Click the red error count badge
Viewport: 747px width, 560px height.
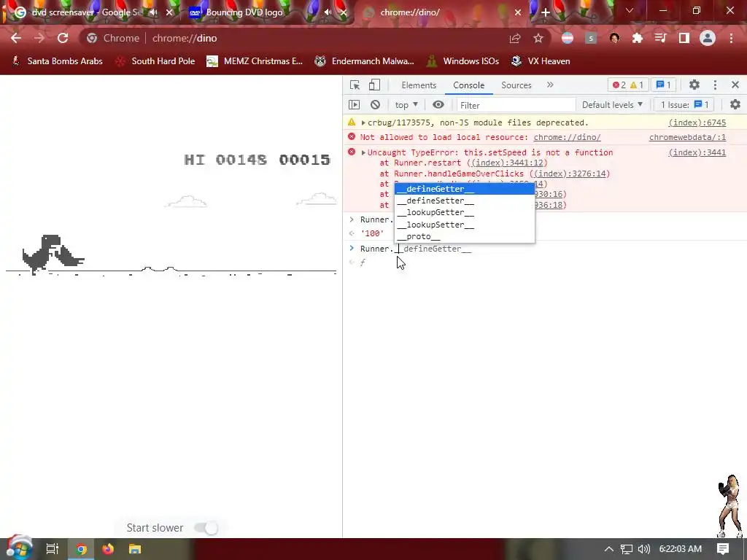[619, 85]
